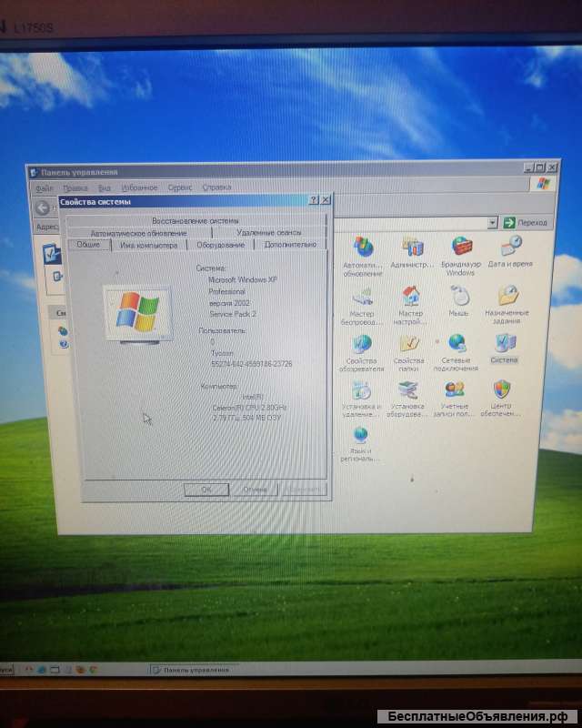Switch to the Оборудование tab
The height and width of the screenshot is (728, 582).
(x=221, y=245)
